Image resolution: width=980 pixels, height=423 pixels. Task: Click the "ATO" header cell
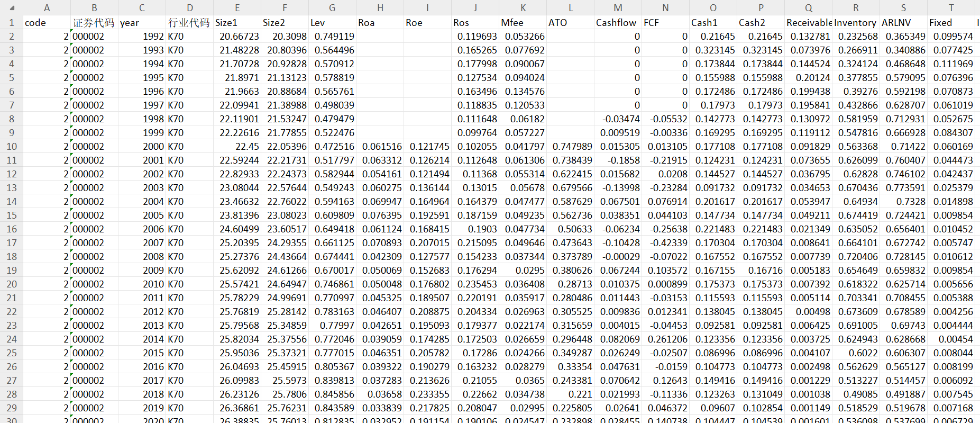click(571, 23)
